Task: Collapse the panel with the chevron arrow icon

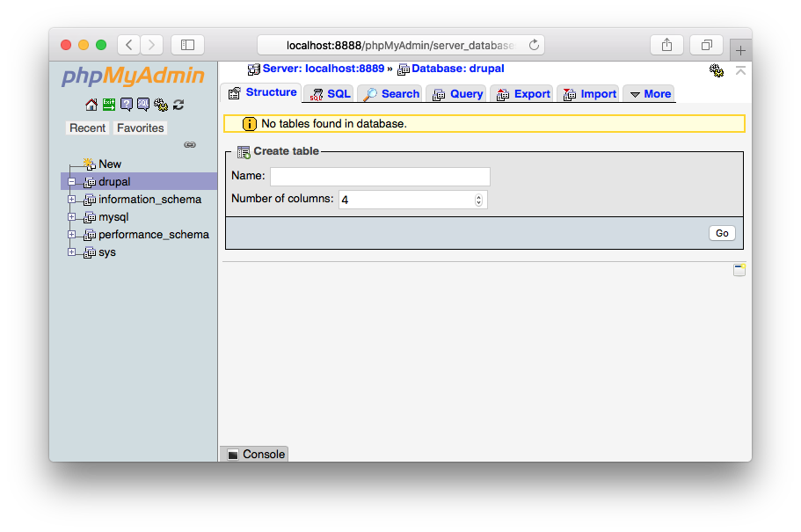Action: coord(740,69)
